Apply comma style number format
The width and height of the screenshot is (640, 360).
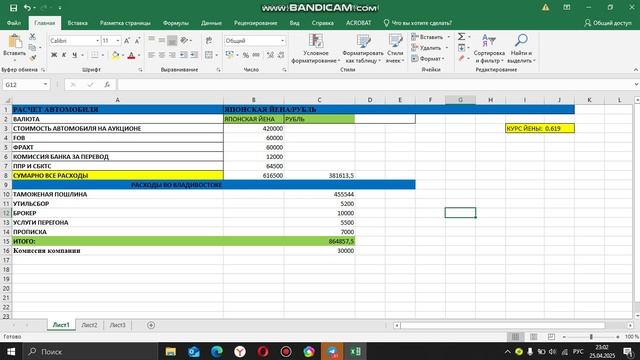[256, 55]
